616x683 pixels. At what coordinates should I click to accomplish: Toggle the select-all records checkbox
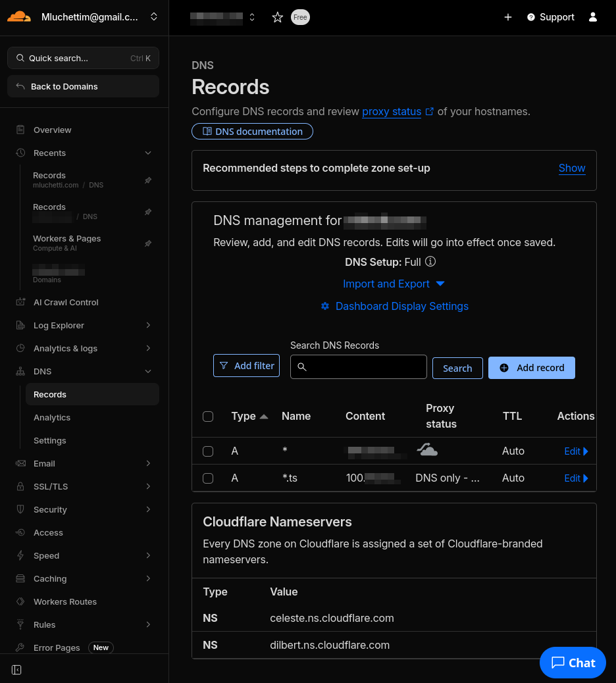208,417
